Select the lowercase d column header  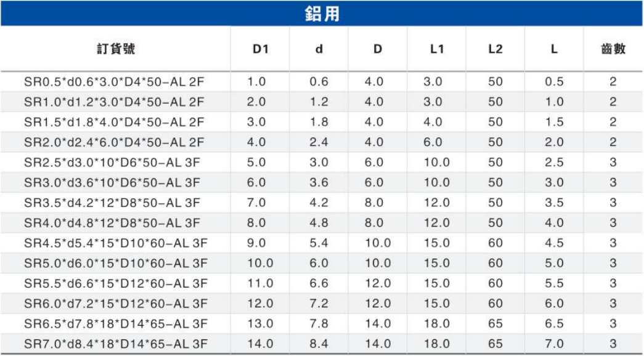319,49
